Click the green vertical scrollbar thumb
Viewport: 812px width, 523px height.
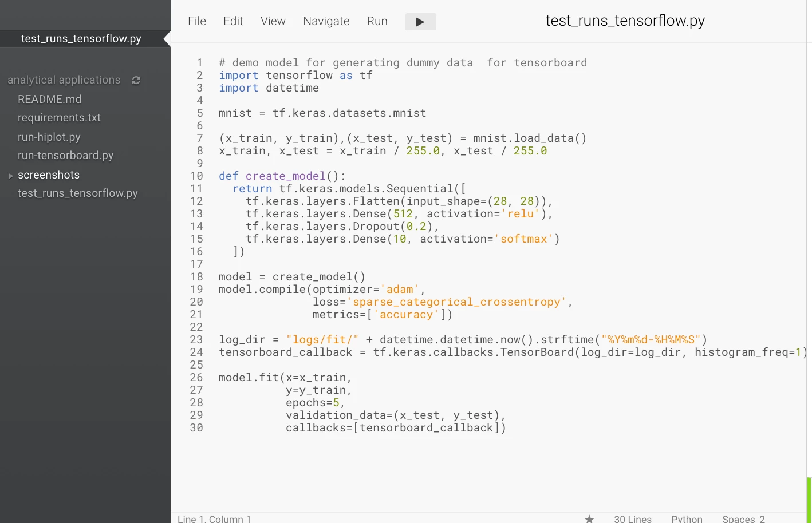tap(809, 500)
